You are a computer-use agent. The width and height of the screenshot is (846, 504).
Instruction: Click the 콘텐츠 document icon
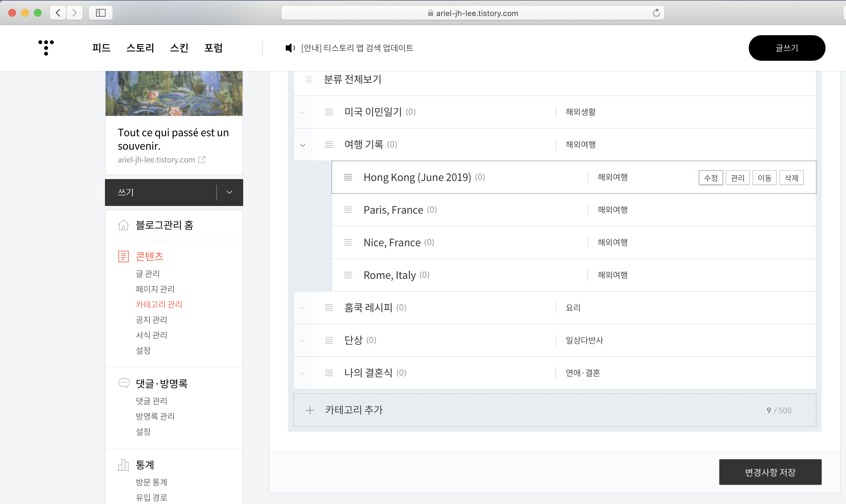123,256
